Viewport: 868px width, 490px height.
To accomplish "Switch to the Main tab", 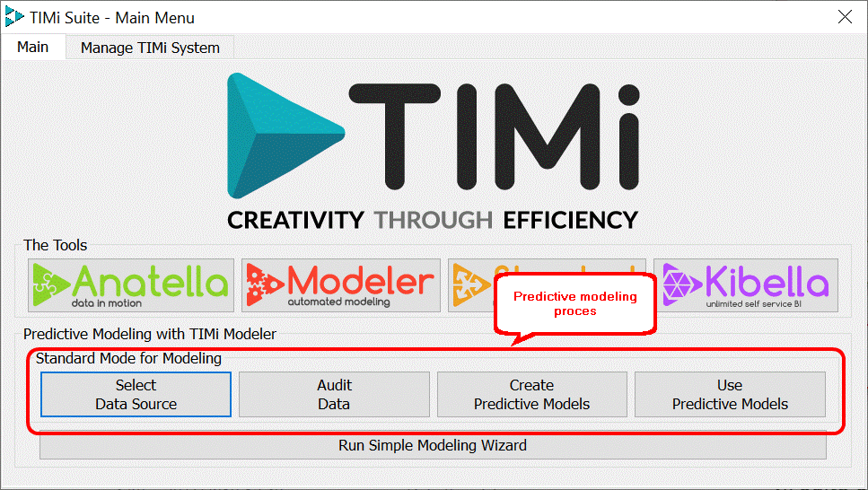I will click(33, 47).
